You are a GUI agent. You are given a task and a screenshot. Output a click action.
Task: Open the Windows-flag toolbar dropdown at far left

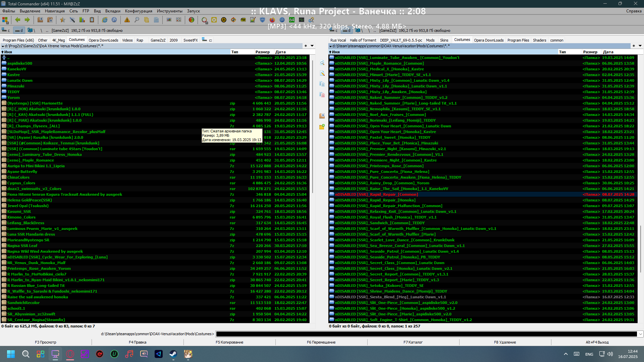5,20
